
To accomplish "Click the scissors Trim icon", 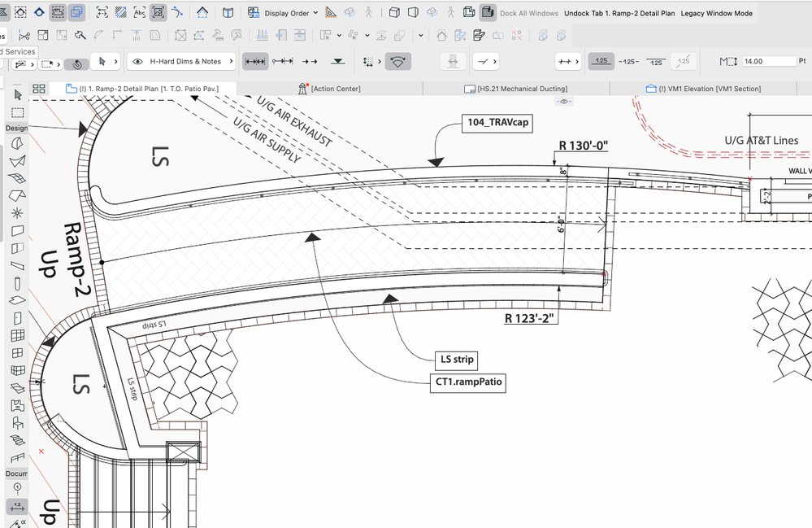I will point(24,36).
